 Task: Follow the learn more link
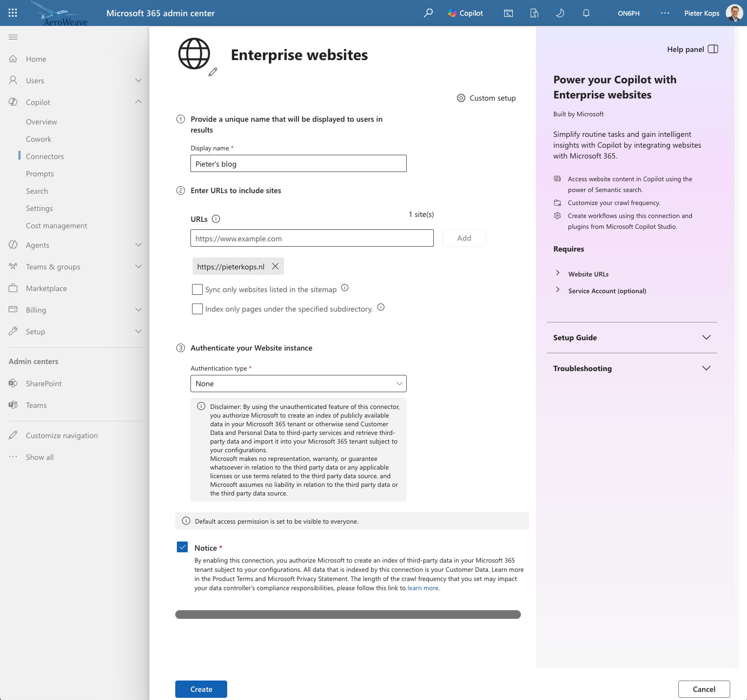(x=423, y=588)
